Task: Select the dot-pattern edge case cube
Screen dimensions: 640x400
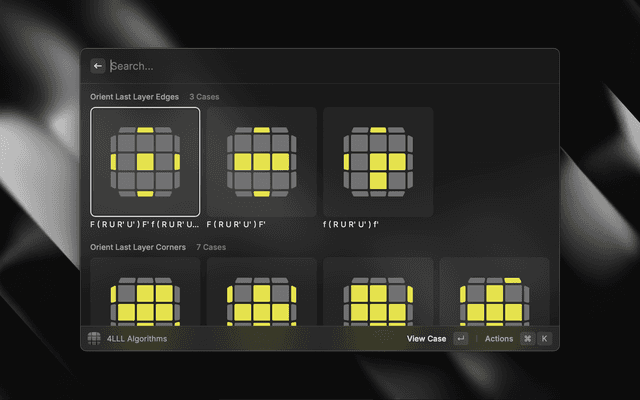Action: [145, 161]
